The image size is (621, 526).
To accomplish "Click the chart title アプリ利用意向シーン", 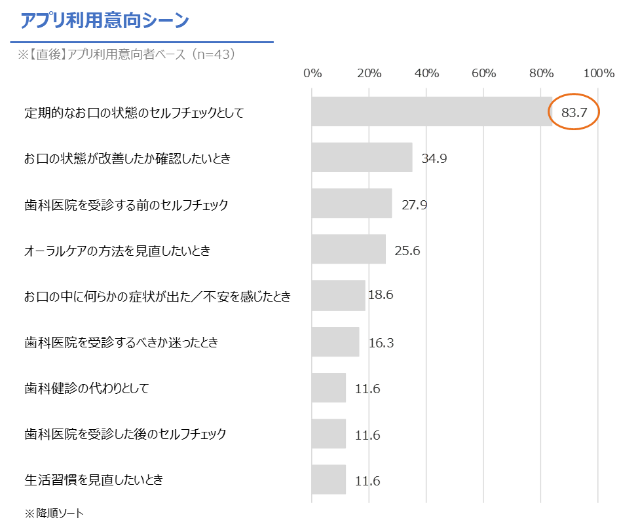I will point(105,20).
